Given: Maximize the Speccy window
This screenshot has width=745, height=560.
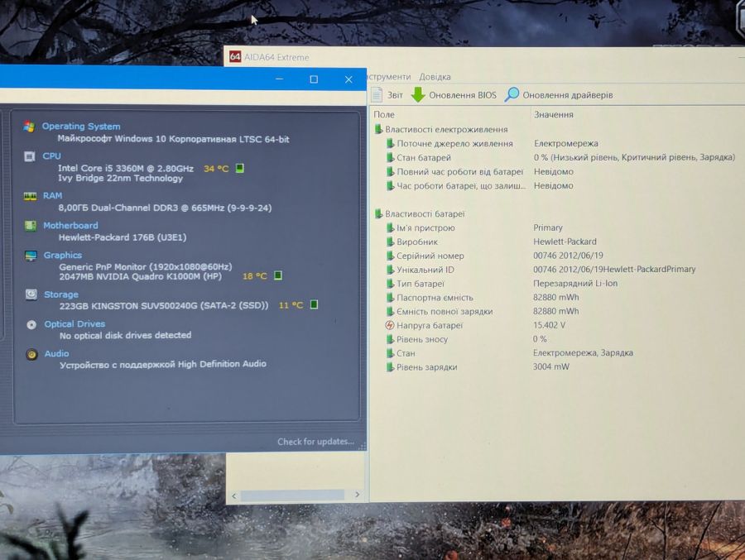Looking at the screenshot, I should tap(314, 79).
